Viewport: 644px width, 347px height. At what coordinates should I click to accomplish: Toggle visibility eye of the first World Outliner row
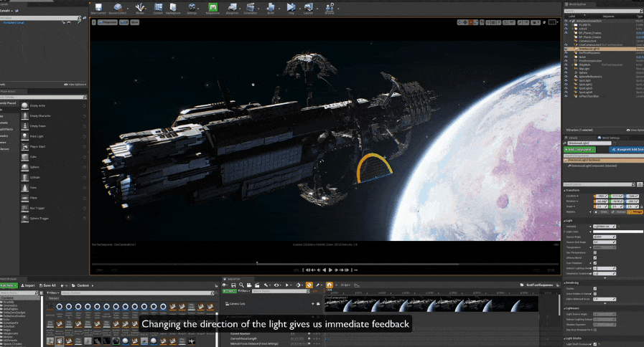tap(566, 21)
